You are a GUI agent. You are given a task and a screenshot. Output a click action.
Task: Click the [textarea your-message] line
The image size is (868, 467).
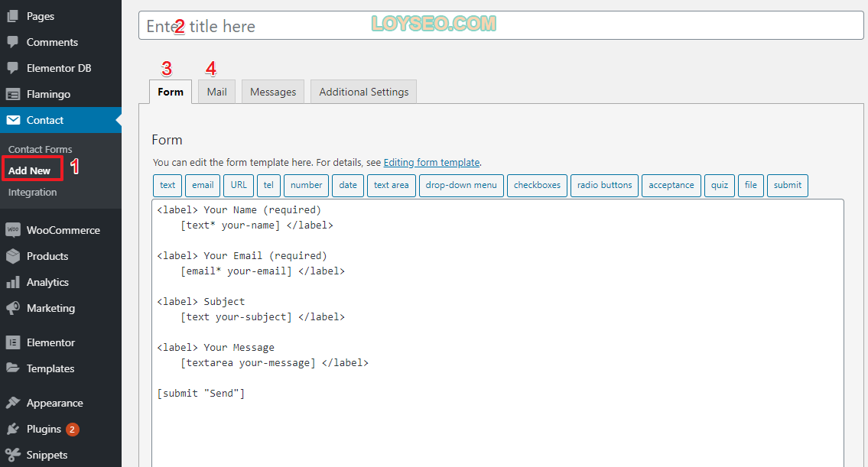274,363
